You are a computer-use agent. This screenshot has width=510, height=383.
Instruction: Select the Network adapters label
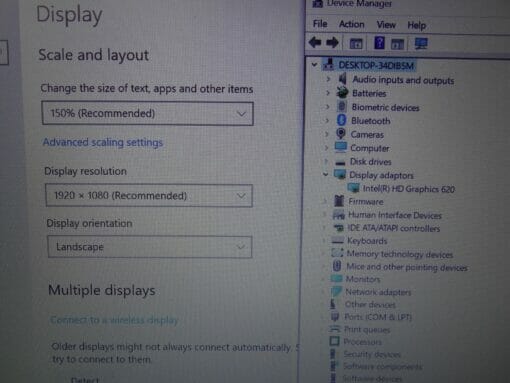[378, 292]
